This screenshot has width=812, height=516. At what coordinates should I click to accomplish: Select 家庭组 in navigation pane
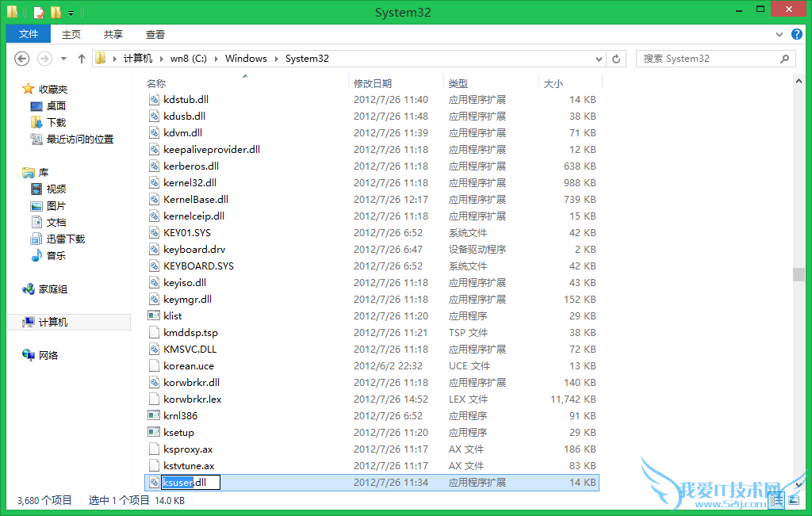(53, 289)
